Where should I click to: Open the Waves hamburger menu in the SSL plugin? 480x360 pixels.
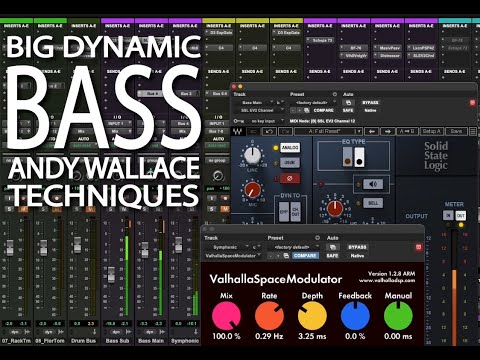(473, 132)
